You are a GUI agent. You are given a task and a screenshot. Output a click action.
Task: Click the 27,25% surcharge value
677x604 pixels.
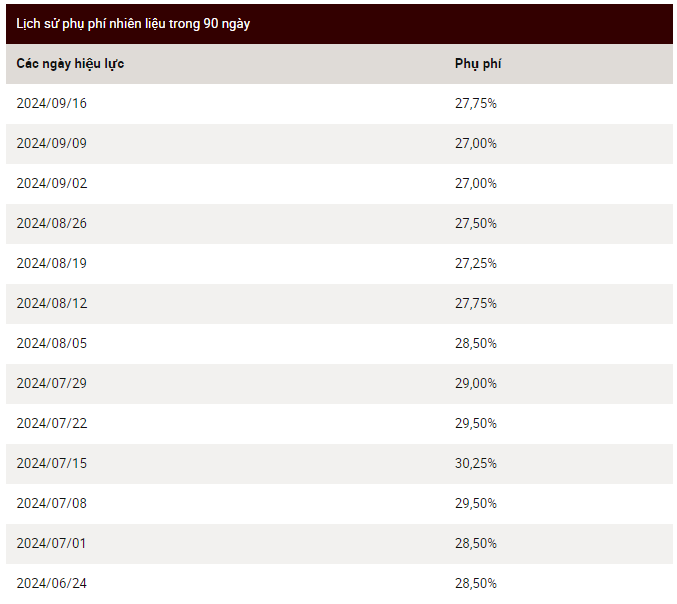tap(475, 263)
